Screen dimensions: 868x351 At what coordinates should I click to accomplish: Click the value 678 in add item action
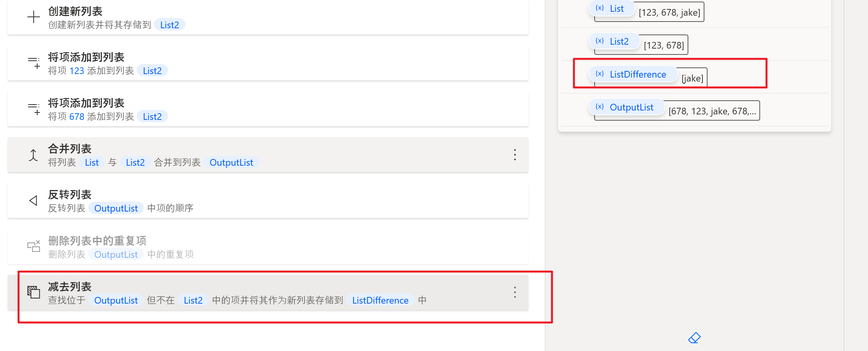77,116
